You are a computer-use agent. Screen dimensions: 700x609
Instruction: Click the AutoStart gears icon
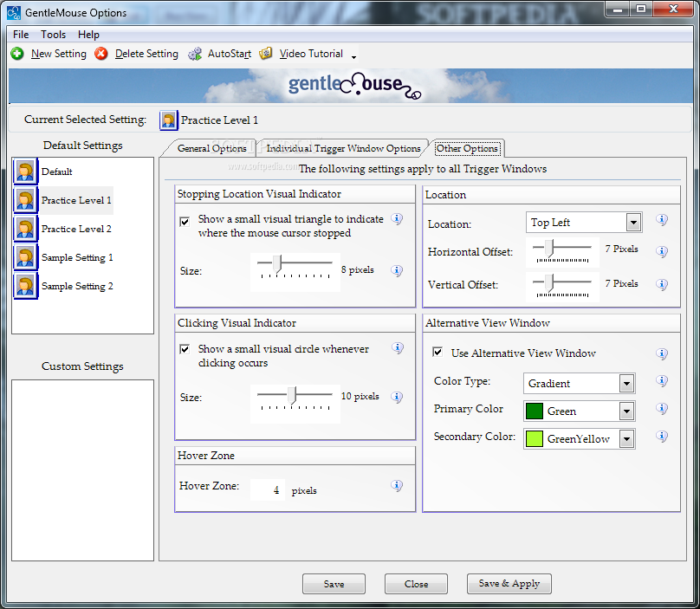click(x=195, y=54)
